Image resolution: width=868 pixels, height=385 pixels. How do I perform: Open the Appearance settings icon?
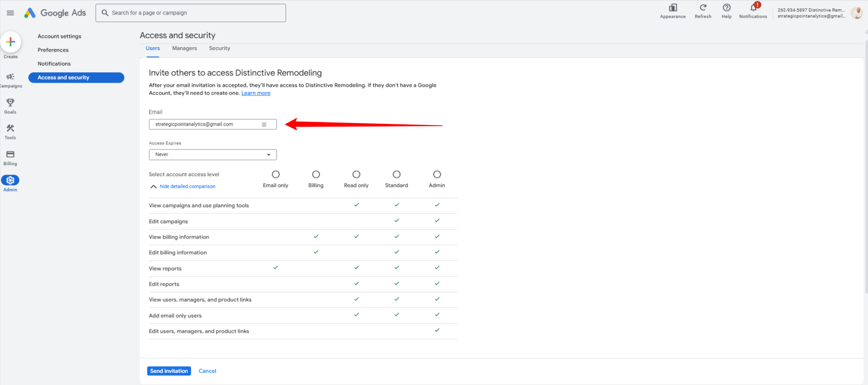pos(673,8)
